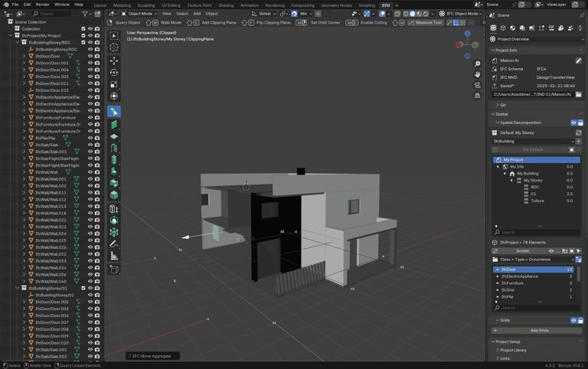The height and width of the screenshot is (369, 588).
Task: Browse for IFC file using folder icon
Action: (x=578, y=94)
